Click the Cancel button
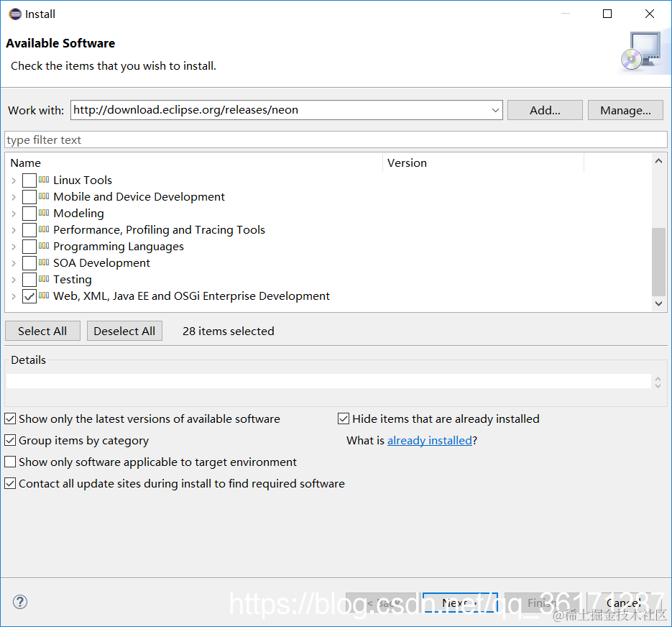The height and width of the screenshot is (627, 672). (623, 603)
